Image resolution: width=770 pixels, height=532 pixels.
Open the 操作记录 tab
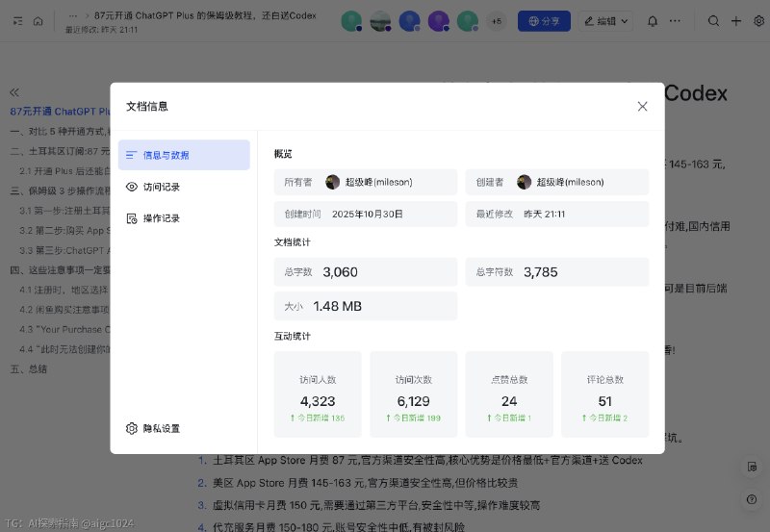[184, 218]
